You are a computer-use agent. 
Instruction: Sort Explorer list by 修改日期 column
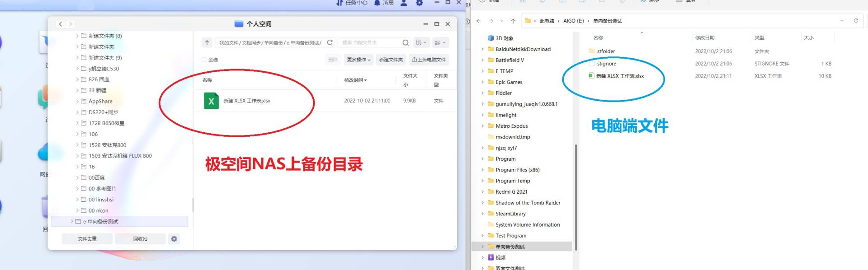point(705,38)
